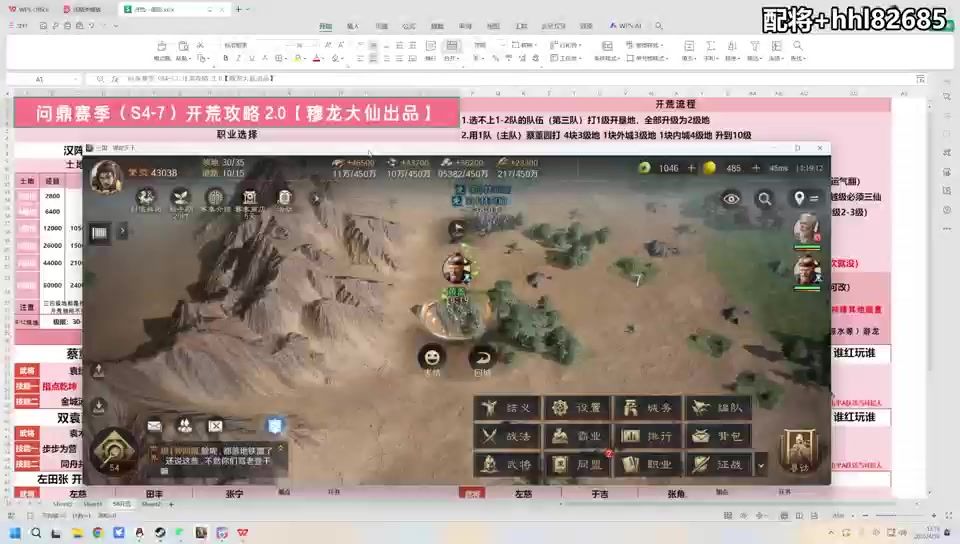This screenshot has width=960, height=544.
Task: Open the 武将 generals panel
Action: click(506, 464)
